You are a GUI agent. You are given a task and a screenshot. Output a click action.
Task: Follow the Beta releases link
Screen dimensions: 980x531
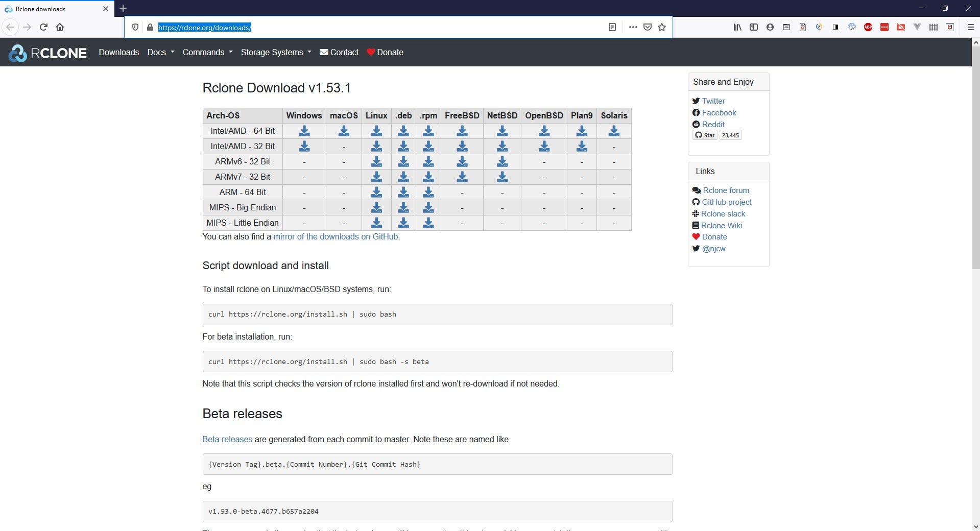(x=227, y=439)
